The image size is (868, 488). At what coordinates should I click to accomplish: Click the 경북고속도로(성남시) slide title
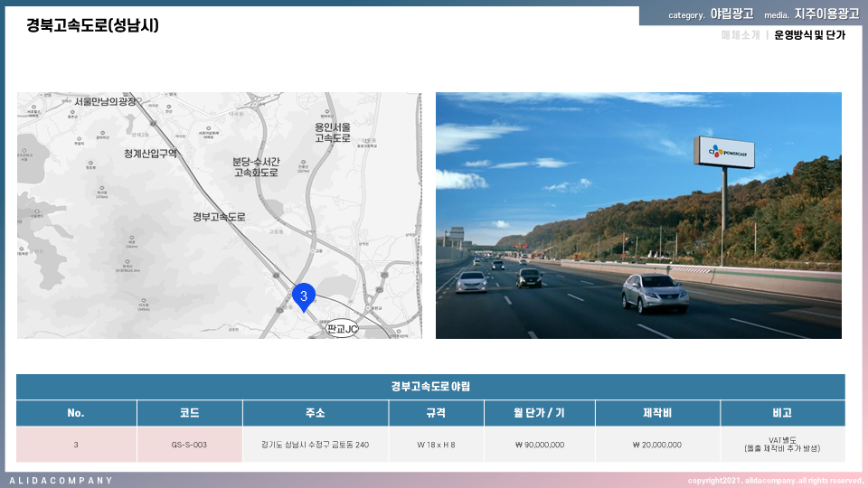(93, 25)
